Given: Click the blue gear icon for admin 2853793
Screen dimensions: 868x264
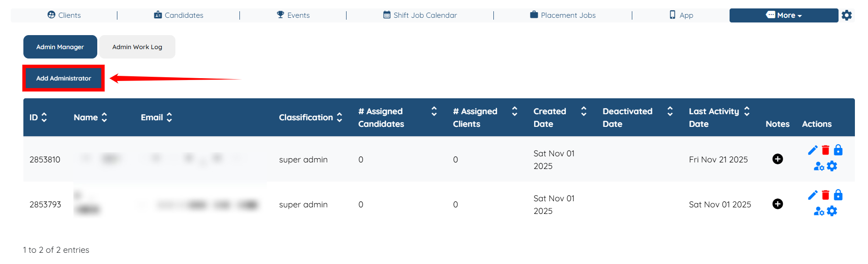Looking at the screenshot, I should coord(832,211).
